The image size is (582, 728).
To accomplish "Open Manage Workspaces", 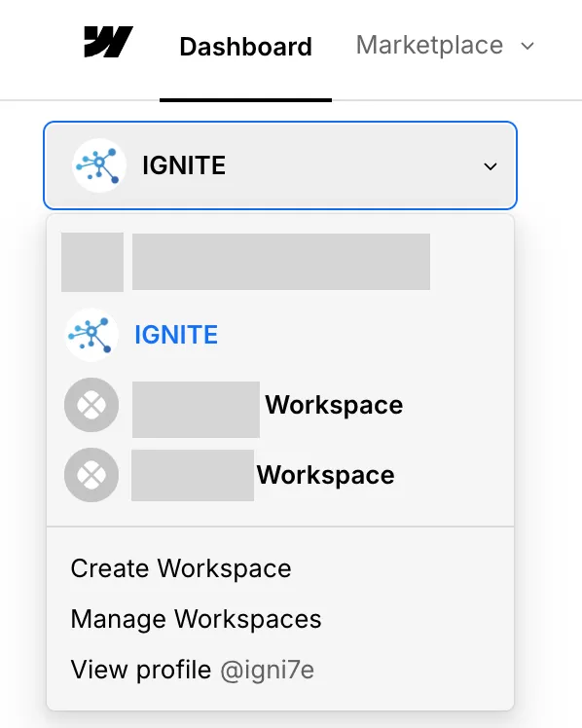I will point(196,619).
